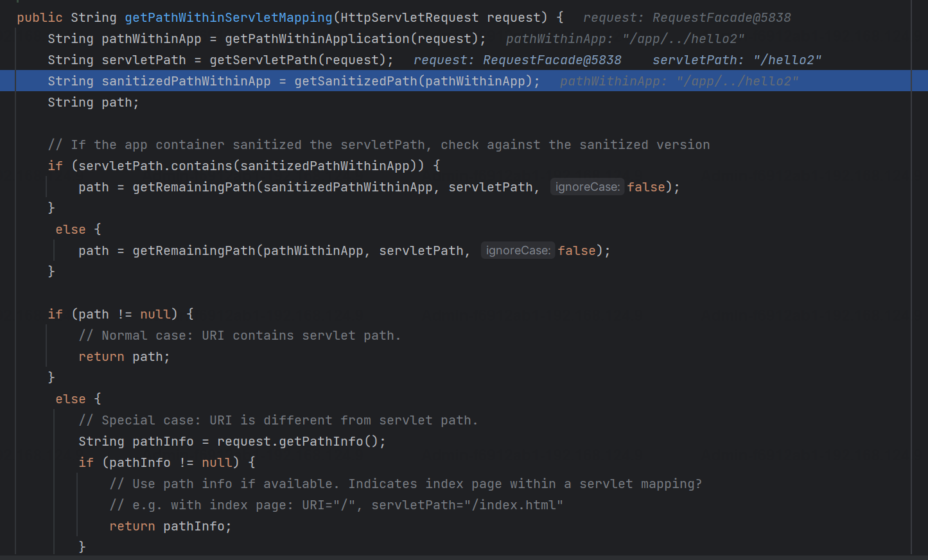Click the 'if (path != null)' statement

click(x=120, y=314)
